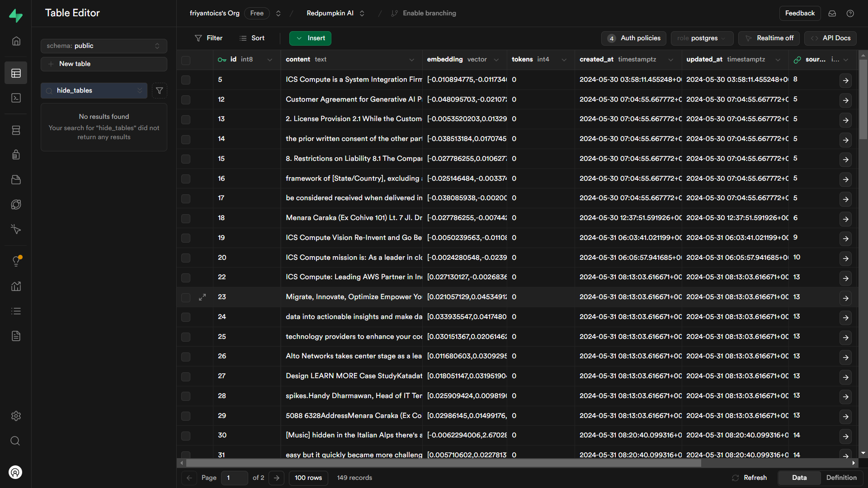The height and width of the screenshot is (488, 868).
Task: Go to next page arrow
Action: [x=277, y=478]
